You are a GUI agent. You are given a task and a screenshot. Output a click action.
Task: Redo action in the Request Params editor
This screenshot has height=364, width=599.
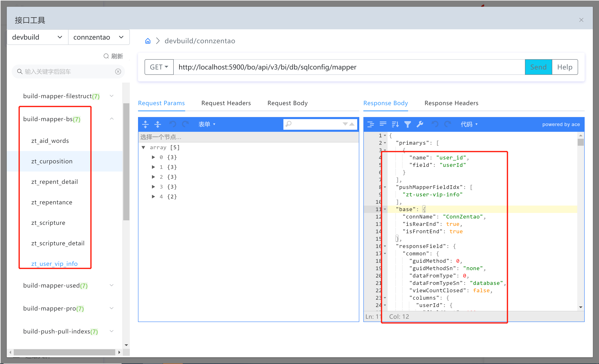pyautogui.click(x=185, y=124)
